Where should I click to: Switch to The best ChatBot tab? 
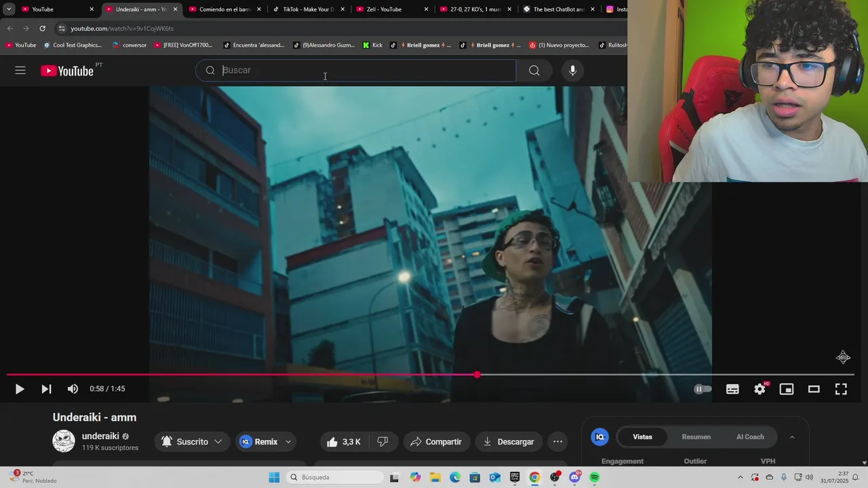point(557,9)
